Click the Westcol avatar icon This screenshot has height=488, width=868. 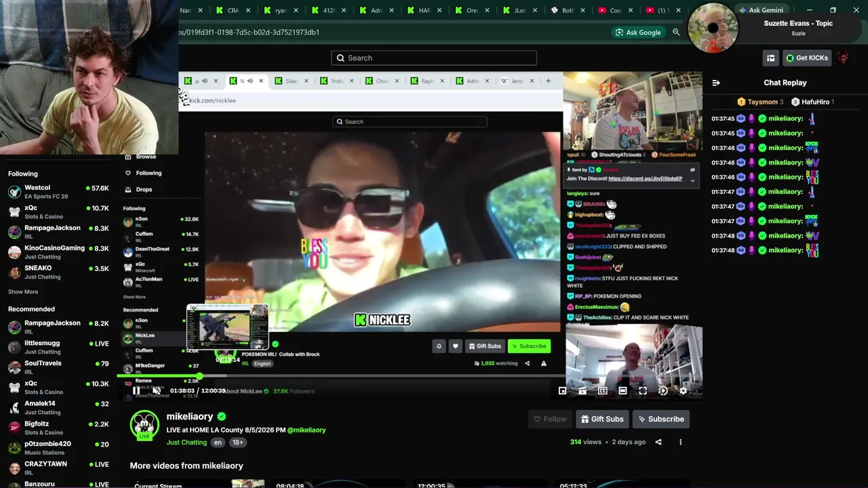(14, 192)
